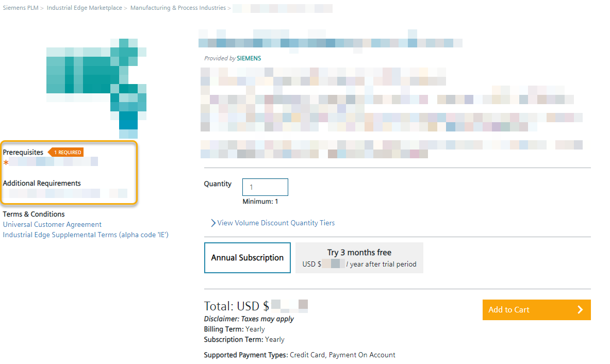
Task: Select the Annual Subscription option
Action: click(x=247, y=258)
